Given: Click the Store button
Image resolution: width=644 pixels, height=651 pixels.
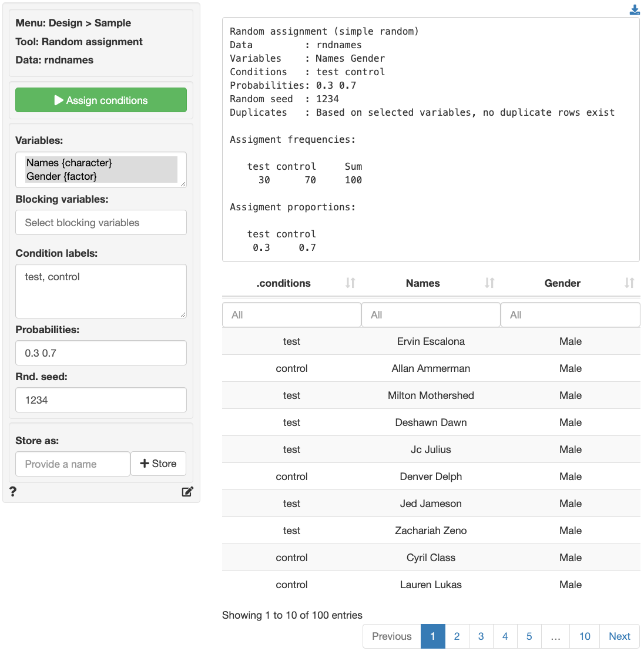Looking at the screenshot, I should click(158, 464).
